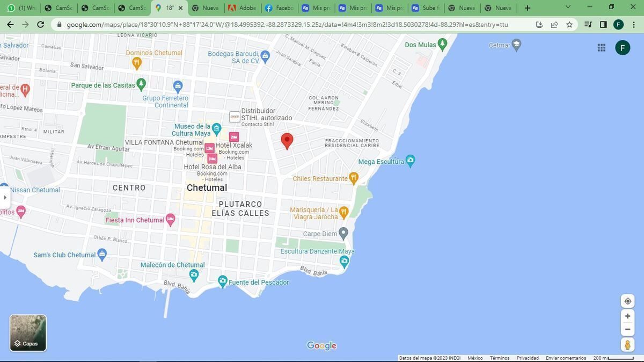Image resolution: width=644 pixels, height=362 pixels.
Task: Click the CENTRO district label
Action: click(129, 187)
